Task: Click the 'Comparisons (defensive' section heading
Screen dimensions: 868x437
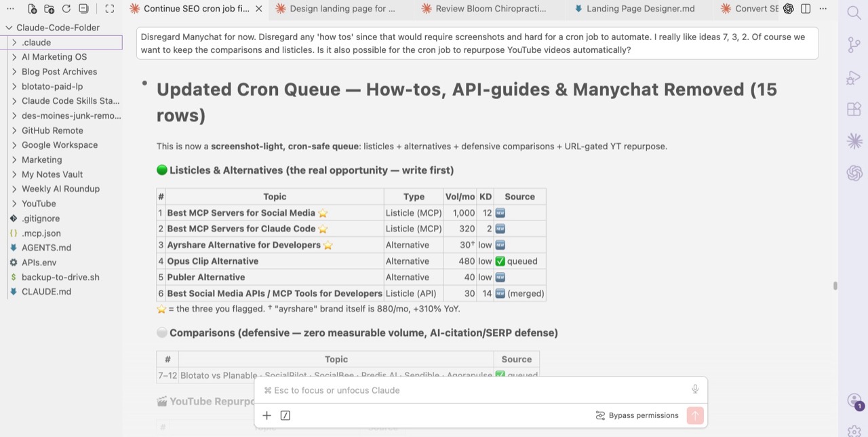Action: (357, 332)
